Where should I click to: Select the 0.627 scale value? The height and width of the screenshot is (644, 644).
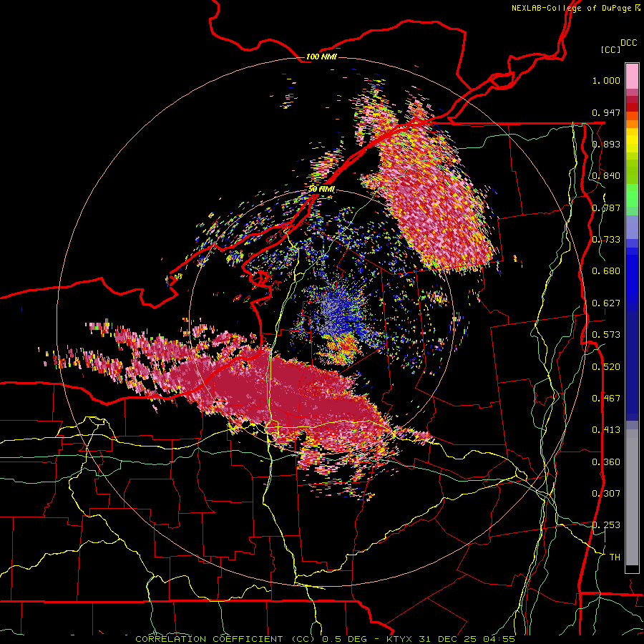(x=606, y=303)
